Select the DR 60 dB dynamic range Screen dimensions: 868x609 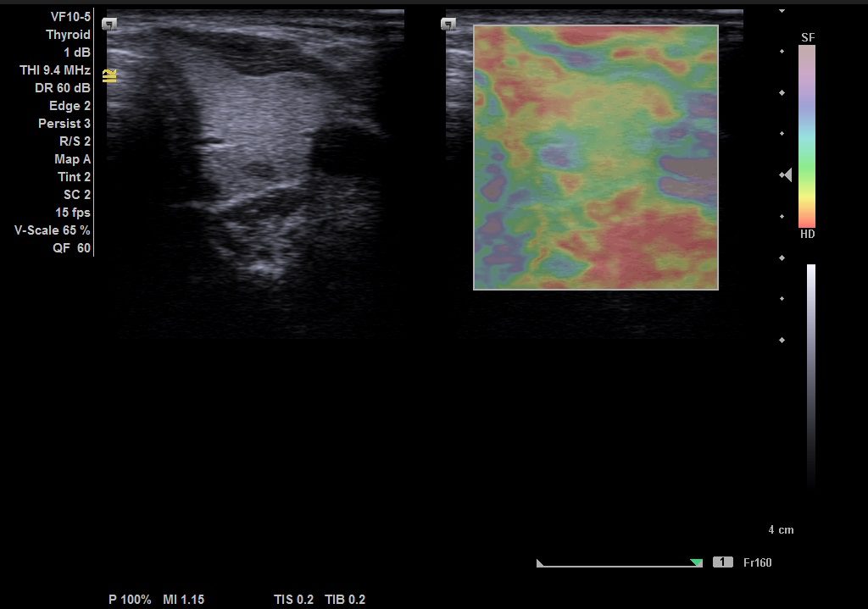63,87
